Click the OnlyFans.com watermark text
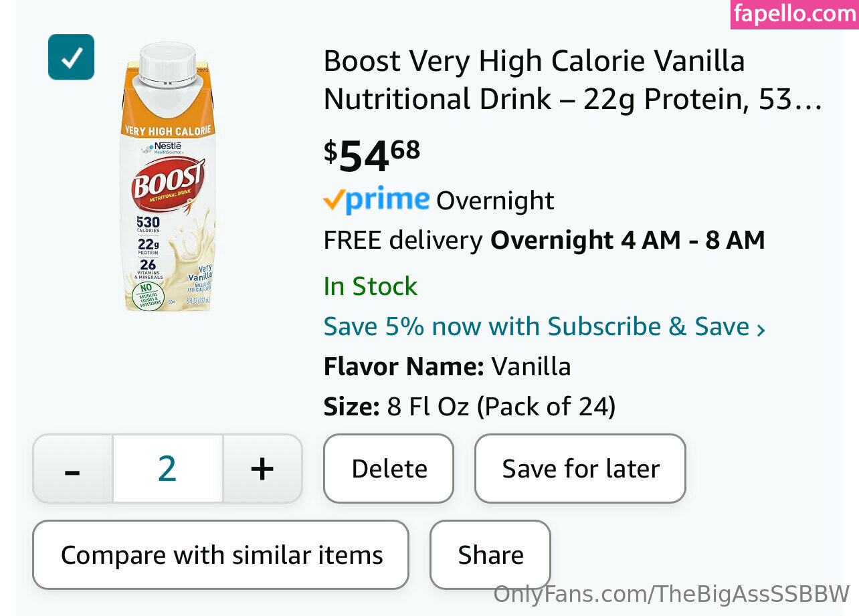The image size is (859, 616). point(671,594)
